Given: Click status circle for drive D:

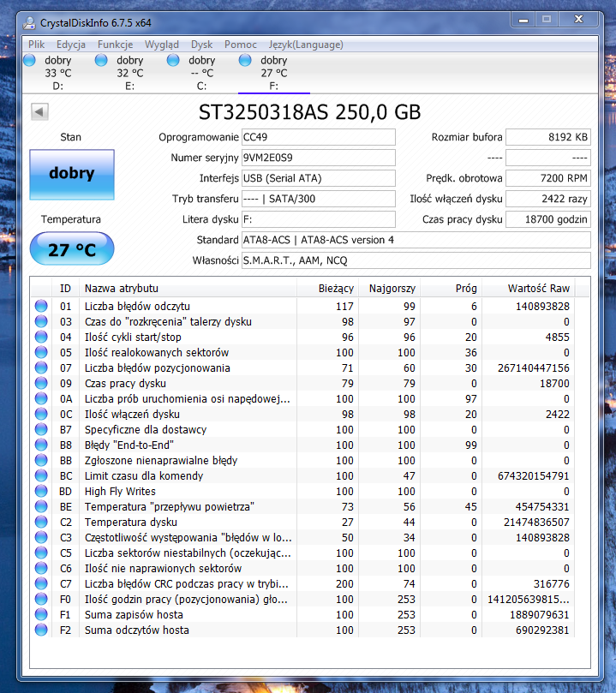Looking at the screenshot, I should point(30,60).
